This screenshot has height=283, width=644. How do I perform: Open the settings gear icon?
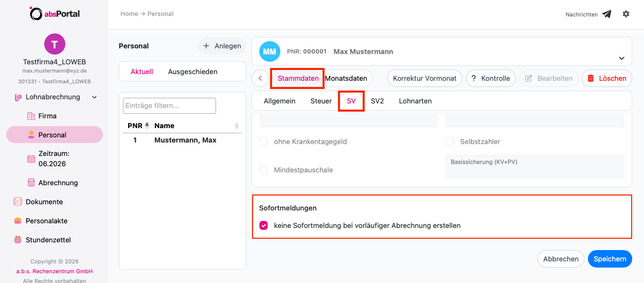click(626, 14)
